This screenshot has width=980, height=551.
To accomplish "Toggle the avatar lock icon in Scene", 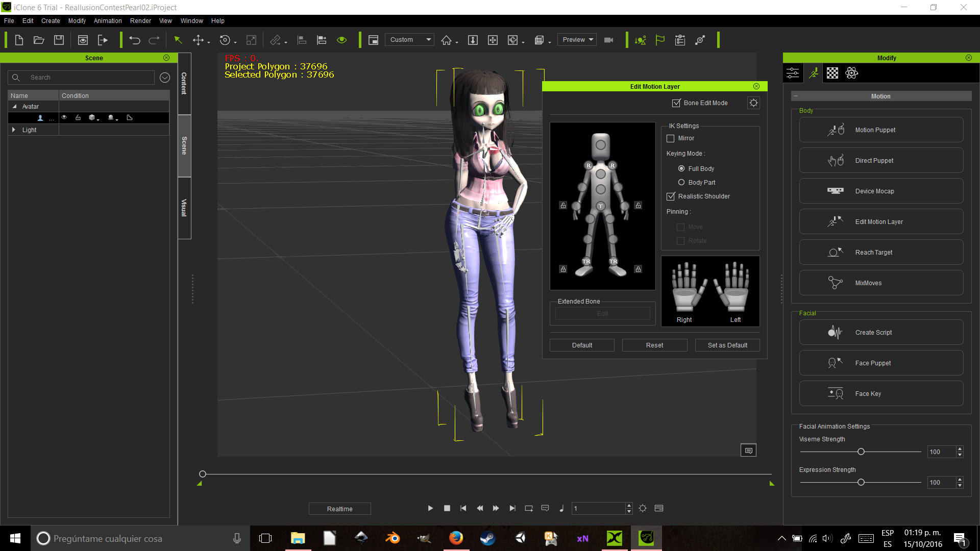I will 78,117.
